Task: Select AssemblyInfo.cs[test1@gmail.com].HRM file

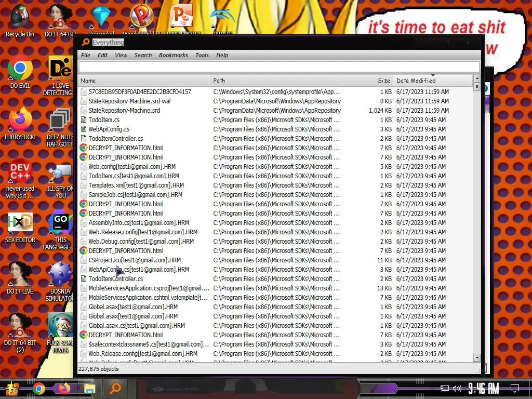Action: click(x=275, y=222)
